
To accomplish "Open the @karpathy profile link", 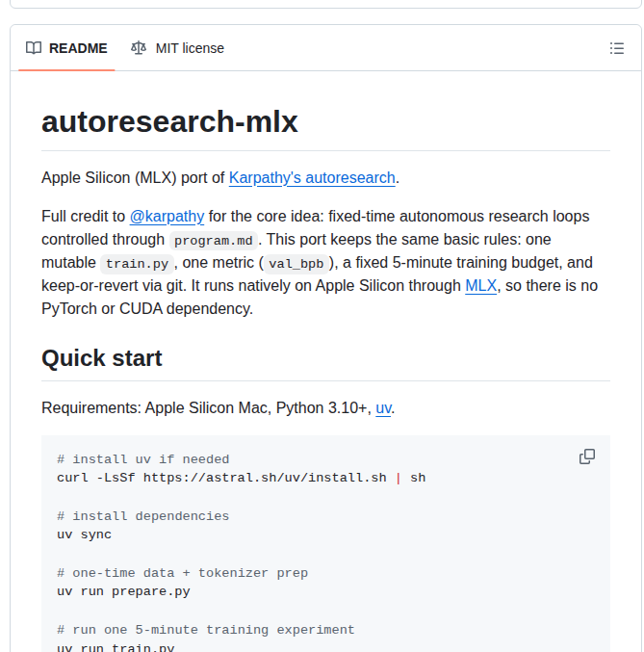I will point(167,217).
